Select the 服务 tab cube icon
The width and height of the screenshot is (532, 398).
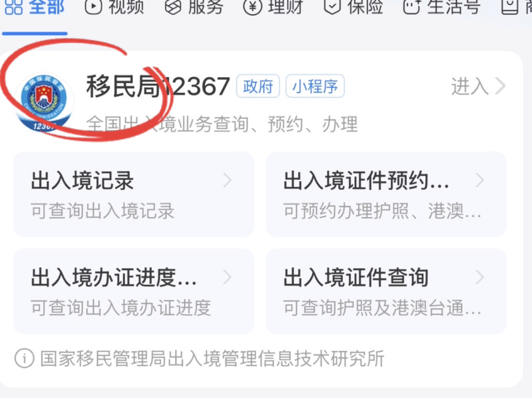(x=173, y=7)
